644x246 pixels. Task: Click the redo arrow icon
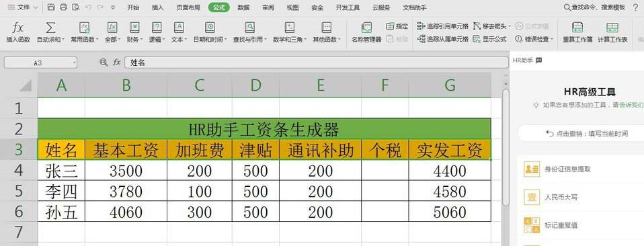[100, 7]
